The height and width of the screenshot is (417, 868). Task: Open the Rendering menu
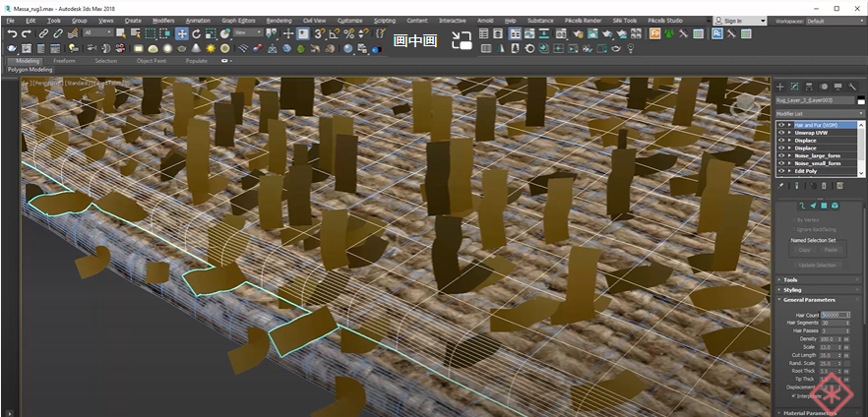point(279,20)
